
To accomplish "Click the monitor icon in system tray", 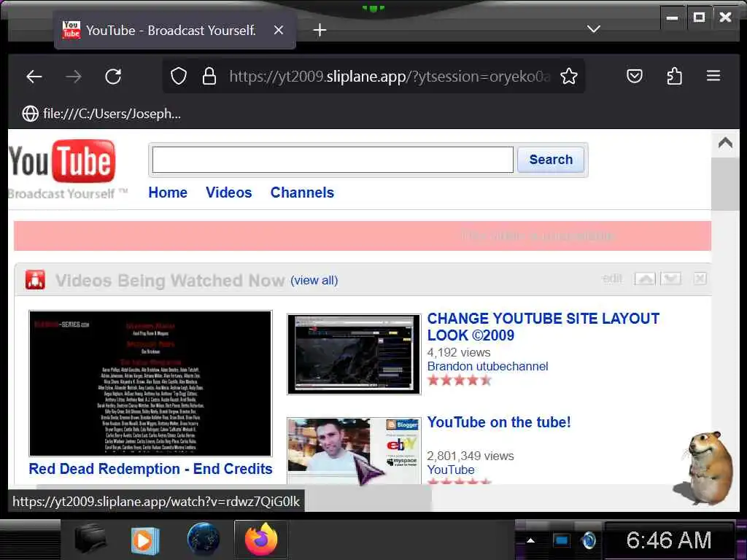I will [x=561, y=540].
